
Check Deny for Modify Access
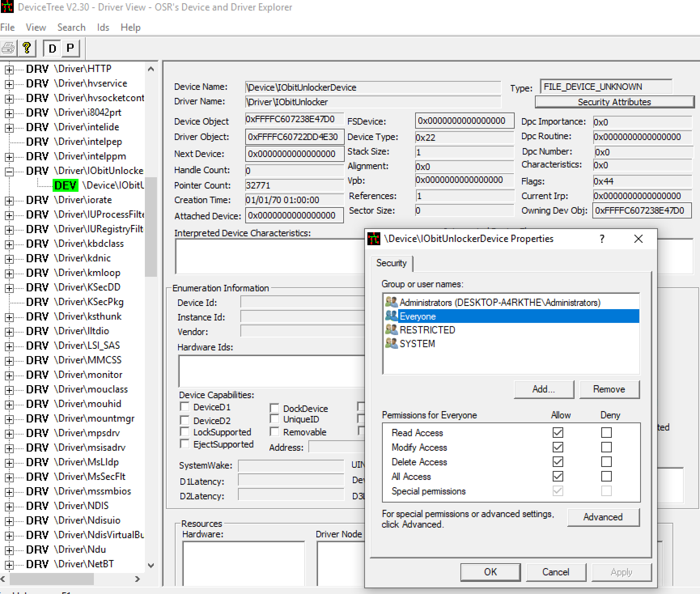point(606,447)
